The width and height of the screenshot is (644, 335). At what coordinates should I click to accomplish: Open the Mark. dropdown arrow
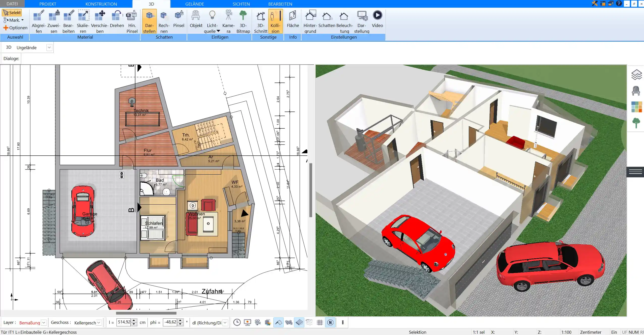pyautogui.click(x=22, y=20)
